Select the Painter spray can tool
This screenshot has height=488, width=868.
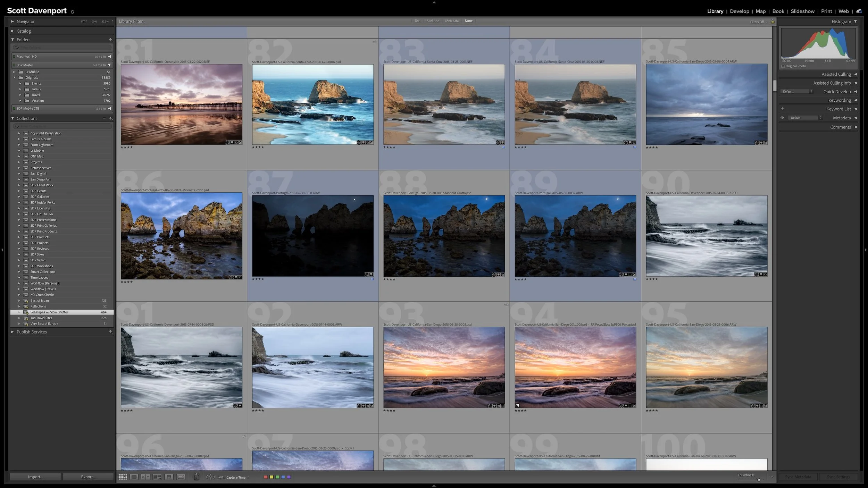[196, 477]
